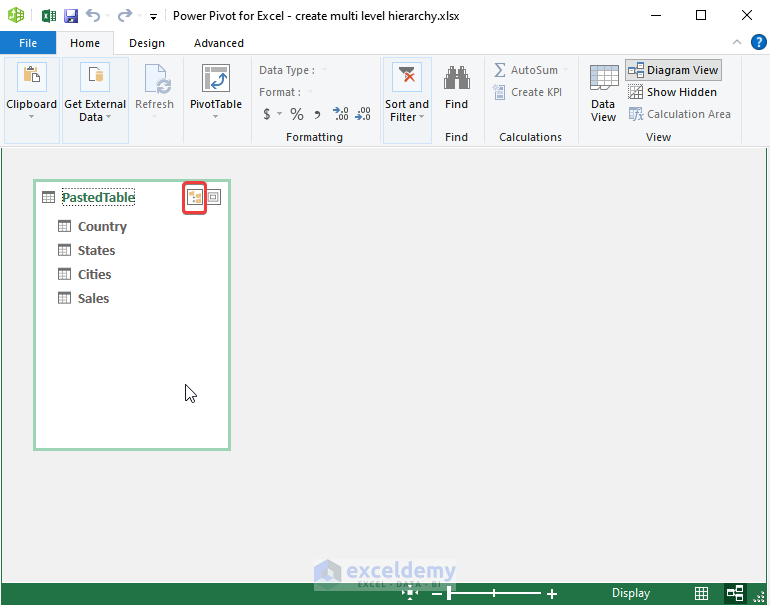Apply currency format with the dollar icon
The height and width of the screenshot is (606, 770).
pos(267,114)
